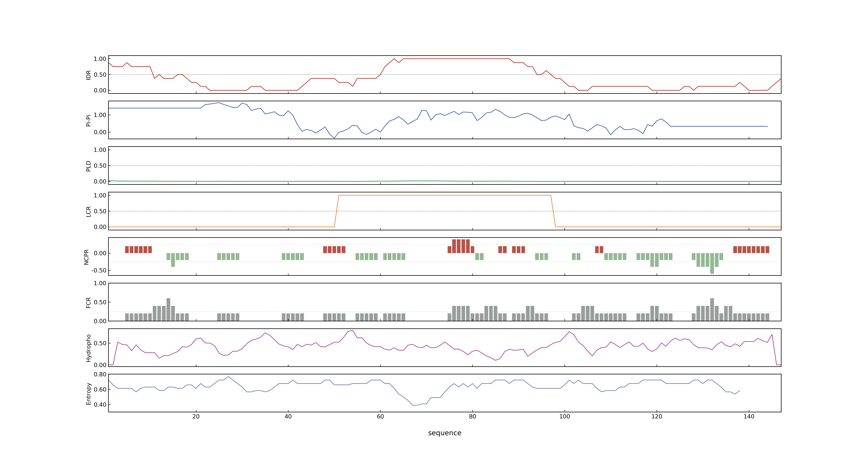Click the Entropy y-axis label
Image resolution: width=868 pixels, height=463 pixels.
(88, 393)
